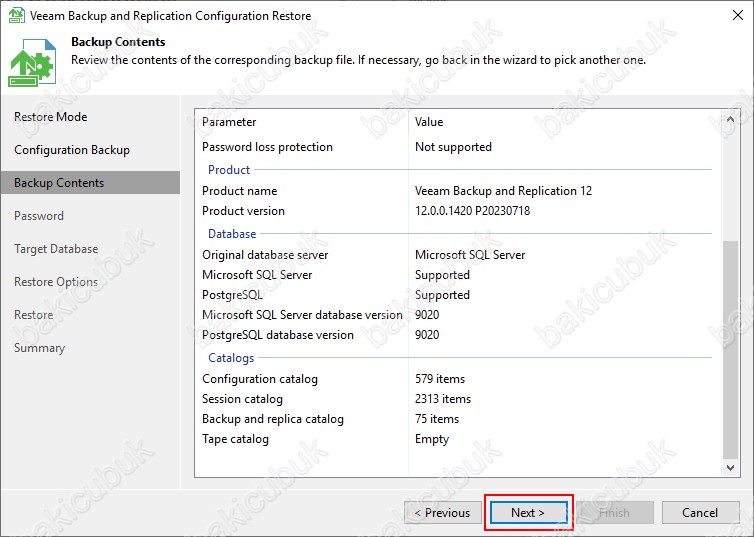Click the Product group header
Screen dimensions: 754x537
(229, 170)
